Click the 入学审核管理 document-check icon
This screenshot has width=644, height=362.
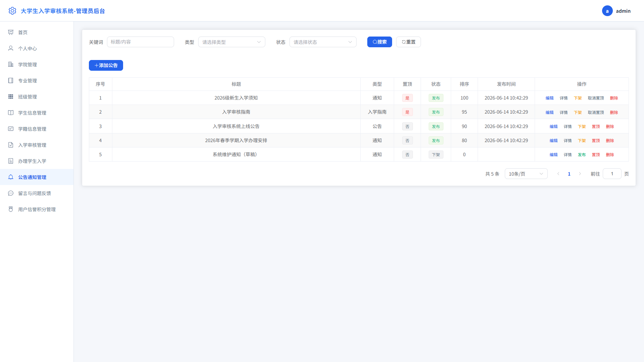[x=11, y=145]
